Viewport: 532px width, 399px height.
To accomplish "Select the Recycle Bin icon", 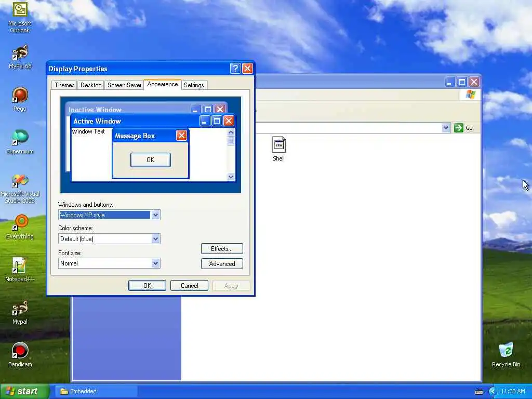I will tap(506, 355).
